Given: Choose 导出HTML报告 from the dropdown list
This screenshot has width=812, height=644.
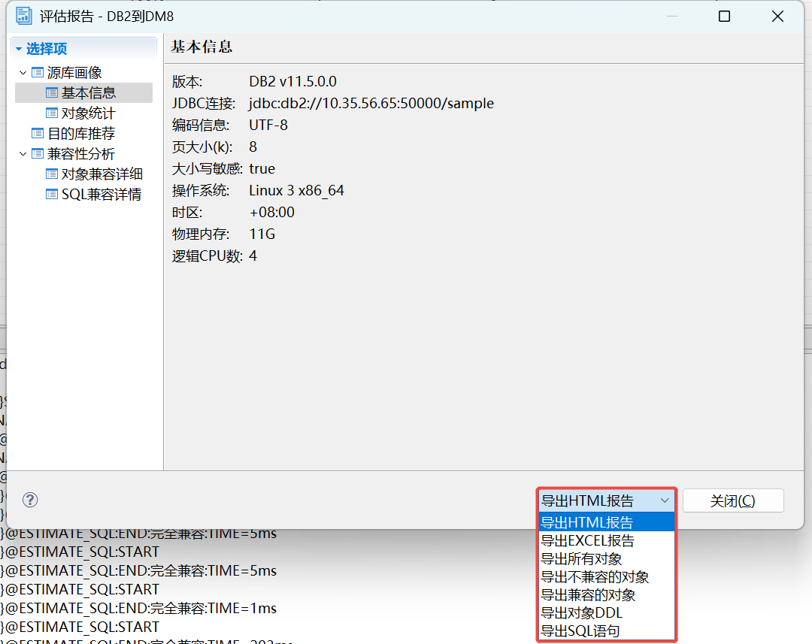Looking at the screenshot, I should coord(607,522).
